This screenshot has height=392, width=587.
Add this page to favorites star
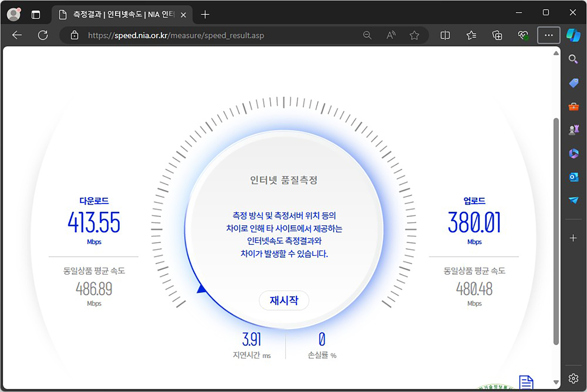pos(414,35)
